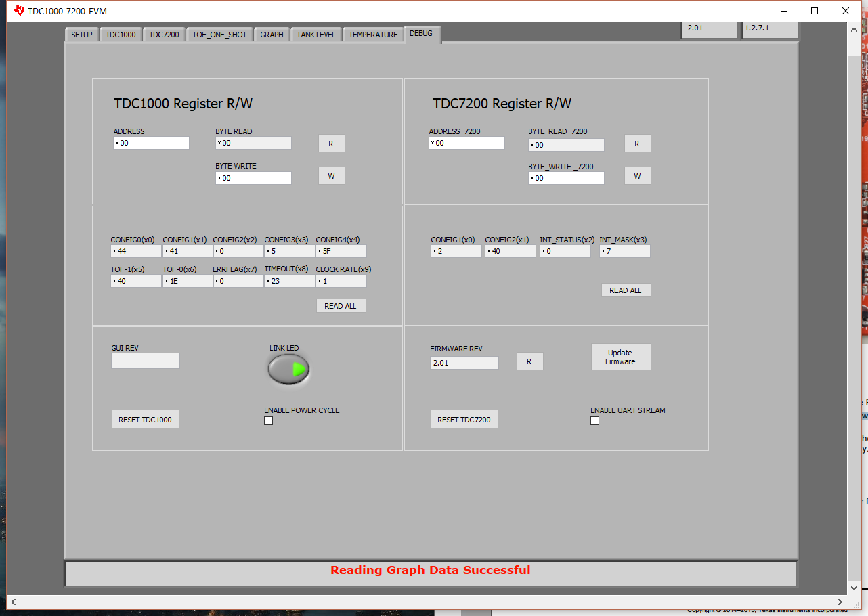Click the "TDC1000 Register R/W" heading
This screenshot has height=616, width=868.
(183, 104)
